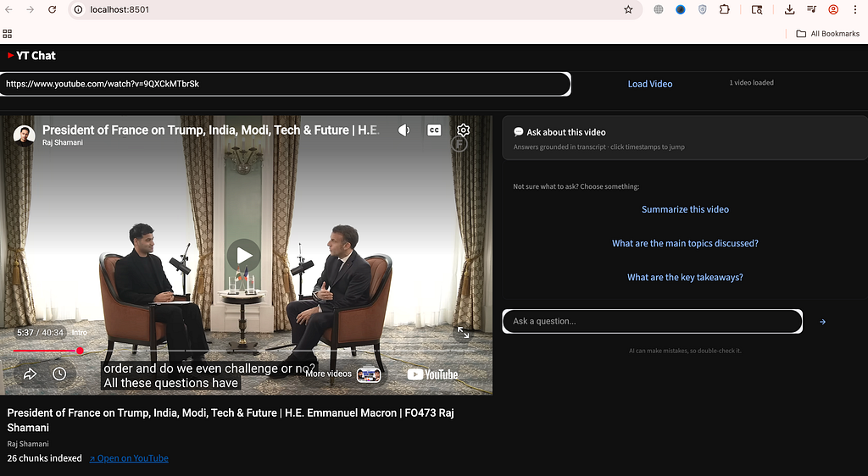Open the globe extension icon

point(658,9)
